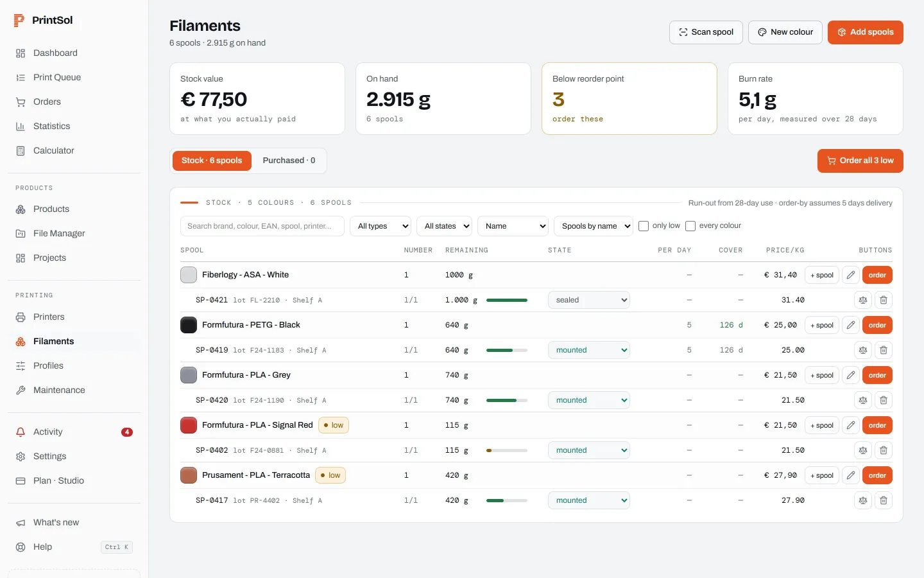Go to Orders page
924x578 pixels.
(x=74, y=102)
